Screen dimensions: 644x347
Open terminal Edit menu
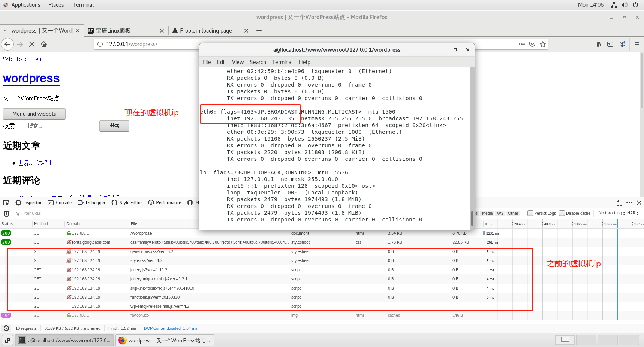[222, 62]
